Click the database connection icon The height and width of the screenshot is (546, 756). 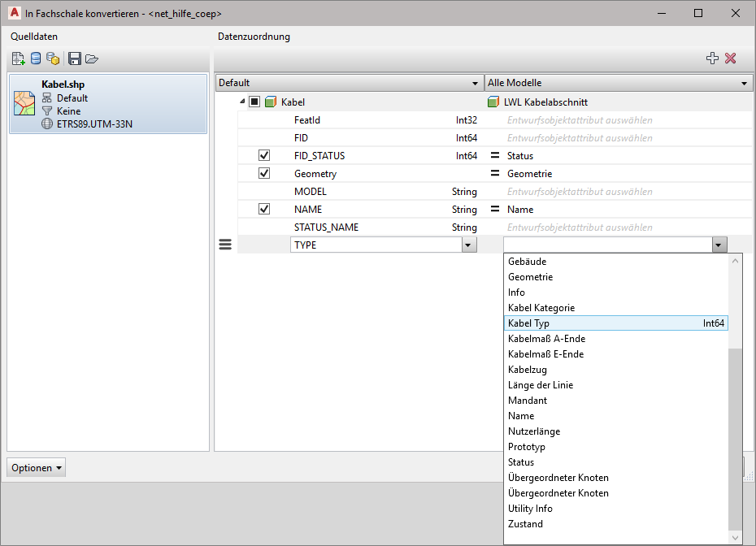coord(36,58)
